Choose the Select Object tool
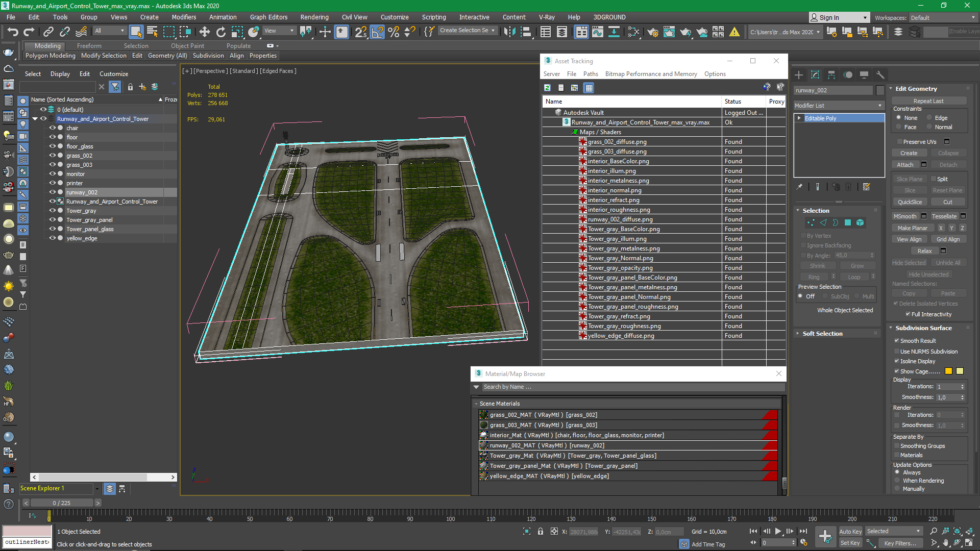This screenshot has width=980, height=551. point(136,32)
